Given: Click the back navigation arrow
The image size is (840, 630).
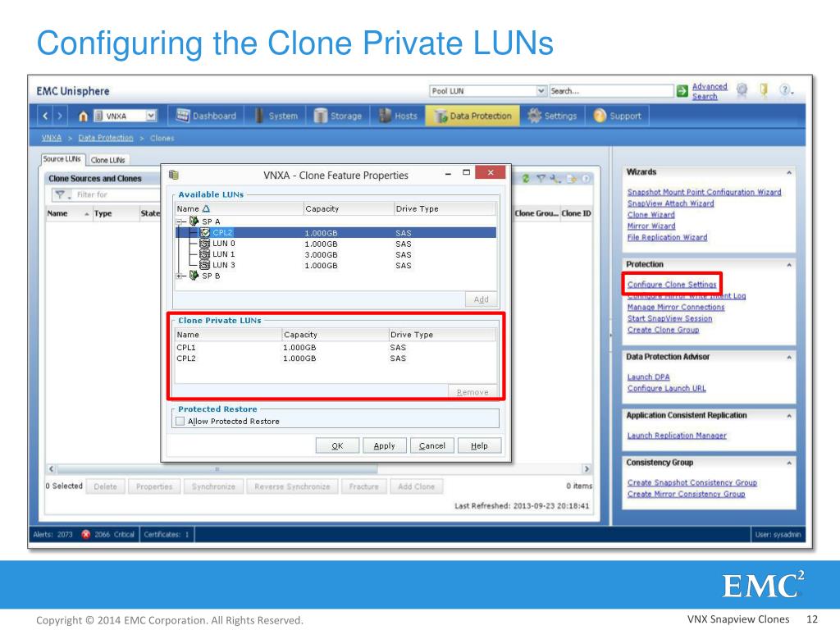Looking at the screenshot, I should click(45, 116).
